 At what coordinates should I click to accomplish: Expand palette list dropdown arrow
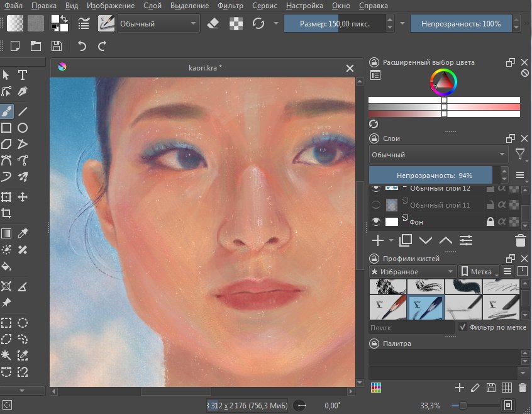(x=523, y=373)
